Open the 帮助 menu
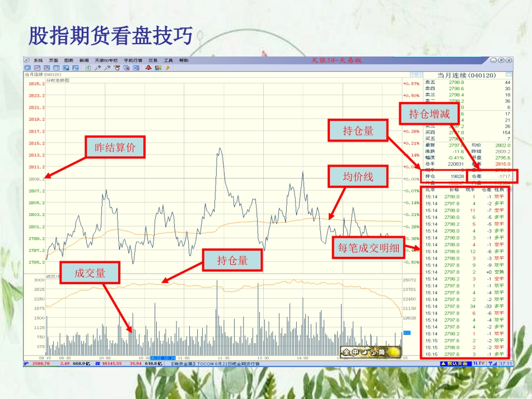The width and height of the screenshot is (532, 399). click(x=184, y=60)
